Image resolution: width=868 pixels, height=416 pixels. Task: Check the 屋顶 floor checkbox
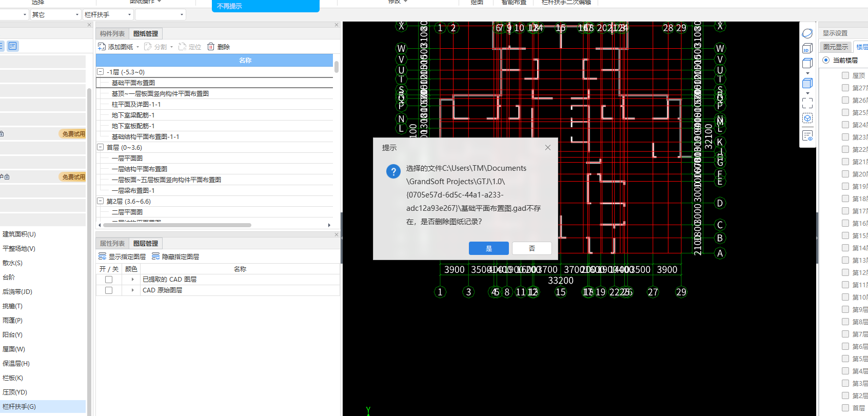coord(845,75)
